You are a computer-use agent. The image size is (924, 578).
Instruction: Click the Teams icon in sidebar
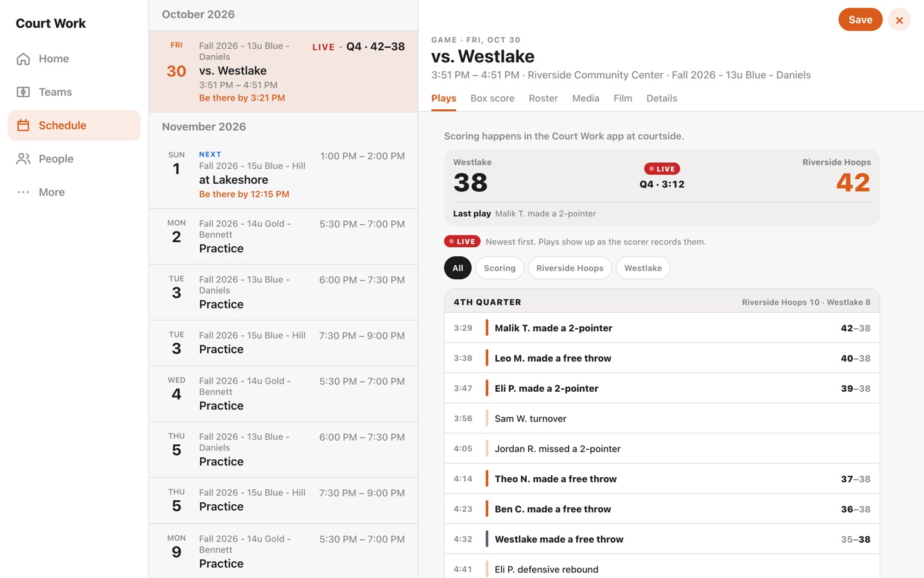click(23, 92)
